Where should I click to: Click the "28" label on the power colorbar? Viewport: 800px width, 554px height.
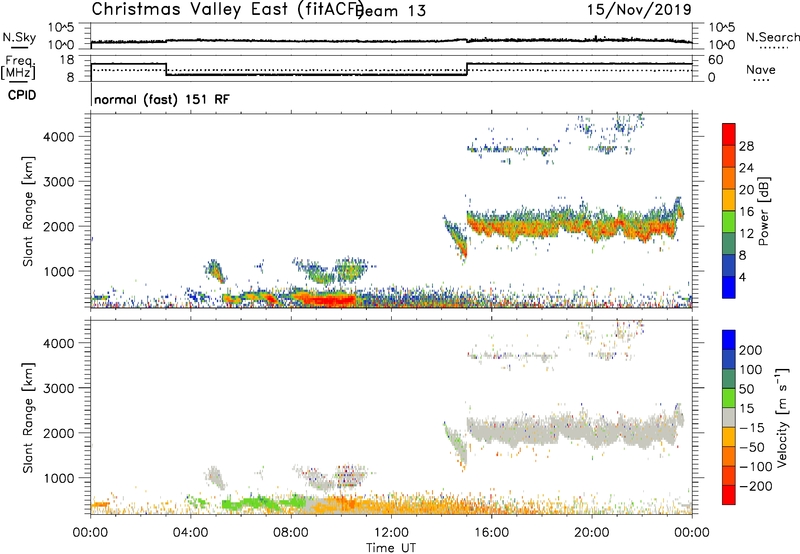click(x=746, y=146)
